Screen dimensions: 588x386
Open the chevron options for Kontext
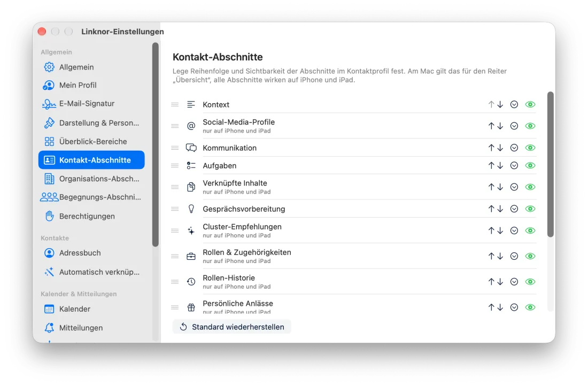[514, 105]
